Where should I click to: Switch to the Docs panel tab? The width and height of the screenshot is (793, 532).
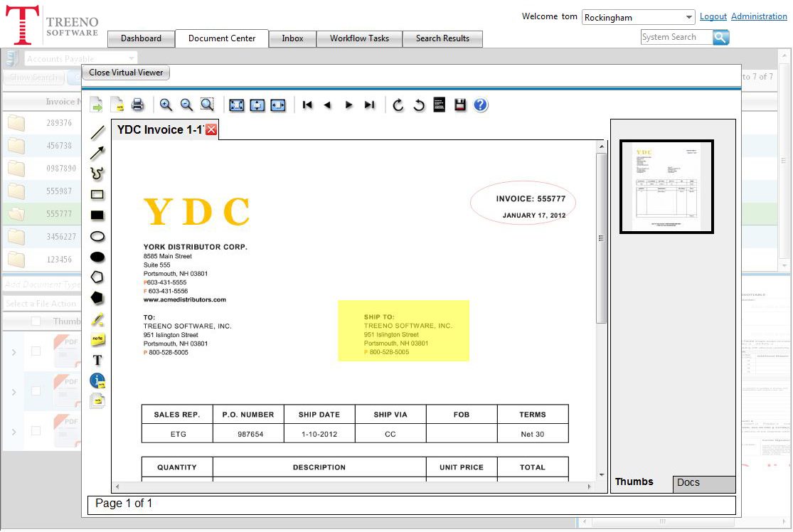tap(703, 484)
